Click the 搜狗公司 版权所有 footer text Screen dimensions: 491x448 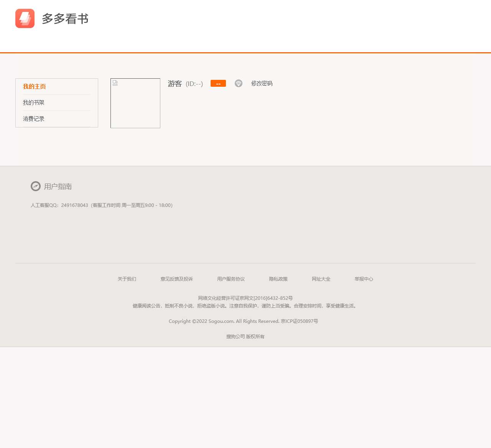245,336
